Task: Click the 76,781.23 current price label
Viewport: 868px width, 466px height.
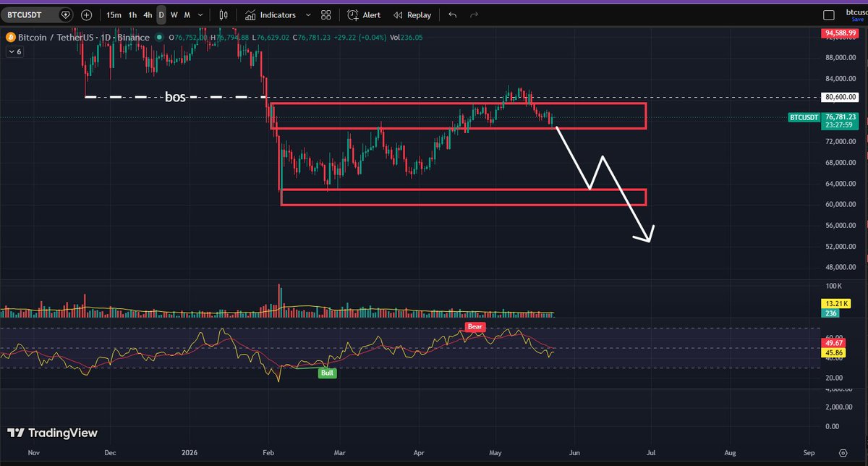Action: (840, 116)
